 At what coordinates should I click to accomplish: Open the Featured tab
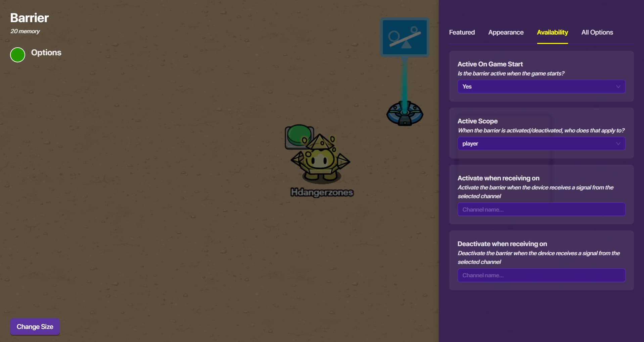[x=462, y=33]
